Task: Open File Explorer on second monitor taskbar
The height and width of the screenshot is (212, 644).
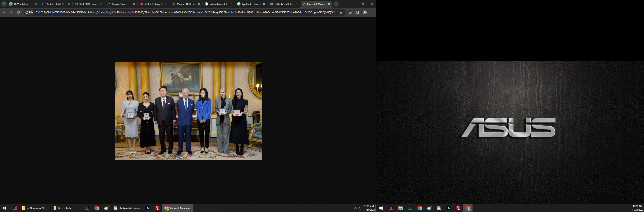Action: click(x=400, y=208)
